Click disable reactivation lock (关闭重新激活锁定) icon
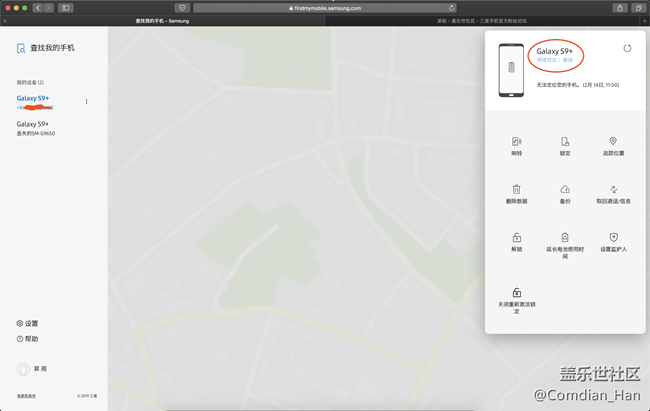 [516, 292]
